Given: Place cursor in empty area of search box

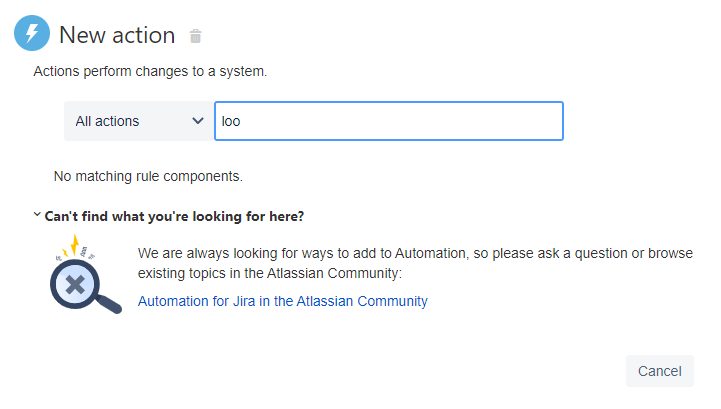Looking at the screenshot, I should [400, 121].
